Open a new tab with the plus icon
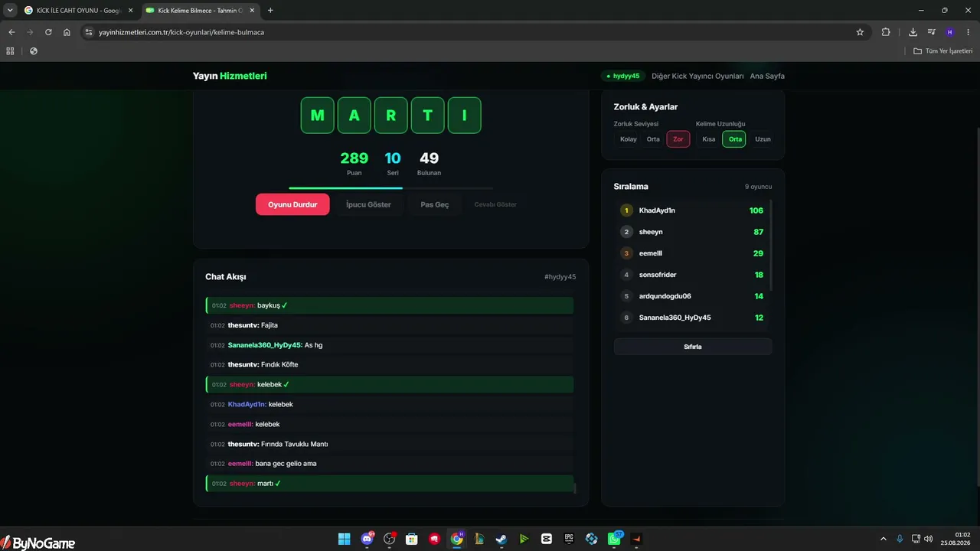 tap(270, 11)
